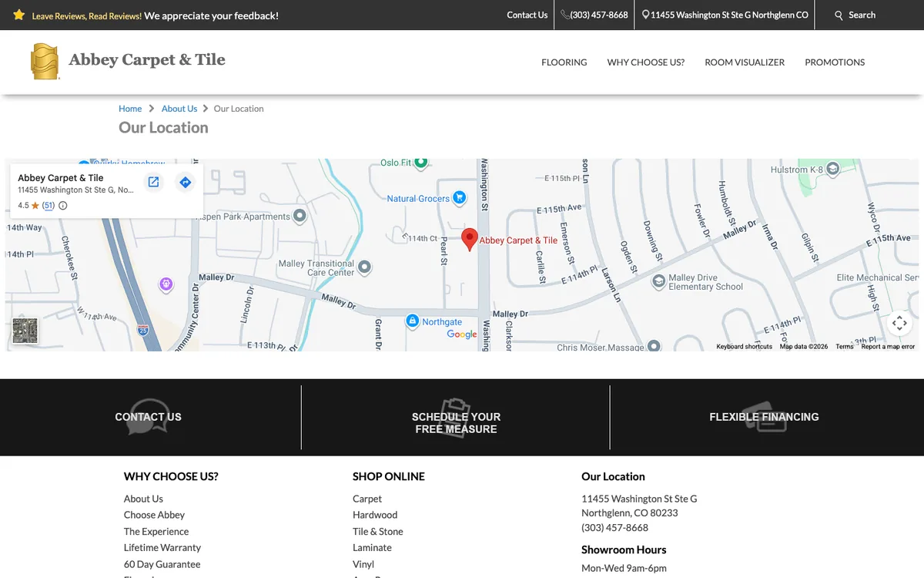Click the CONTACT US banner button

click(x=148, y=417)
